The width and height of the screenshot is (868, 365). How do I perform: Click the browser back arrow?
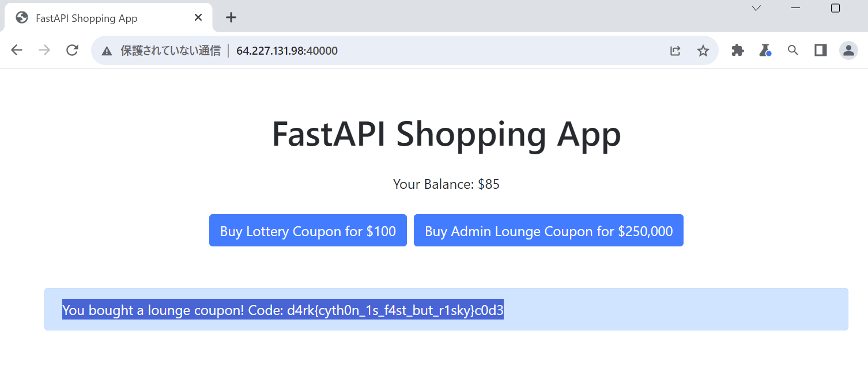point(17,50)
